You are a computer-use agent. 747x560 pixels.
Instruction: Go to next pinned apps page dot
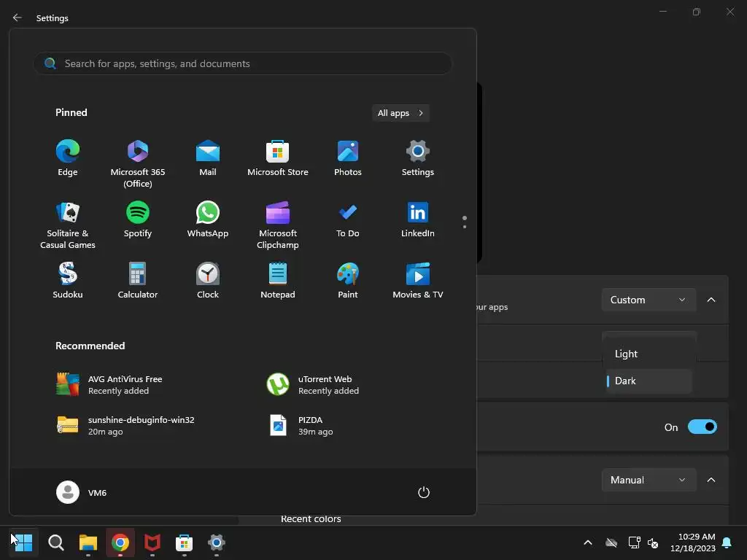[465, 227]
